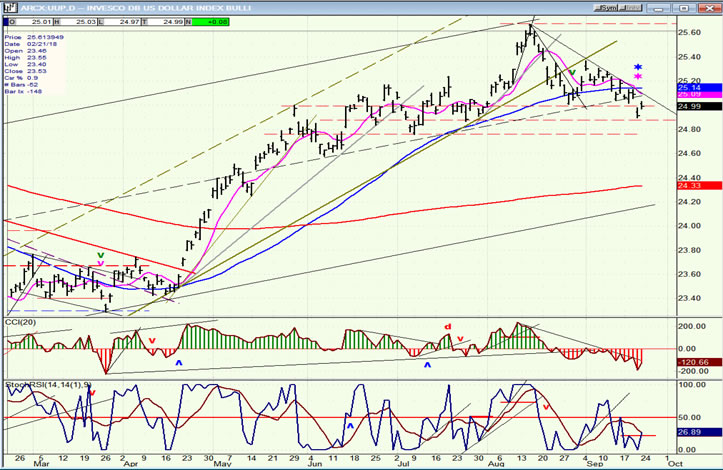
Task: Click the magenta 25.09 average label
Action: point(699,94)
